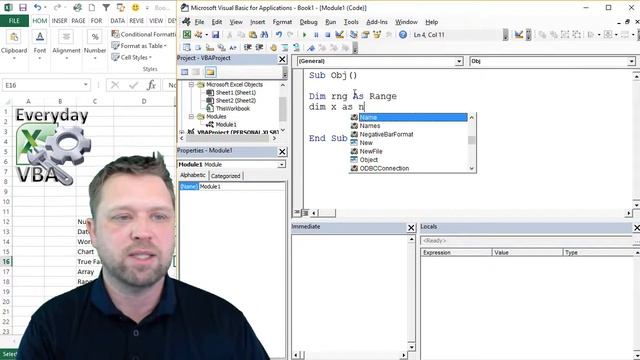
Task: Open the Window menu in VBA editor
Action: pos(406,22)
